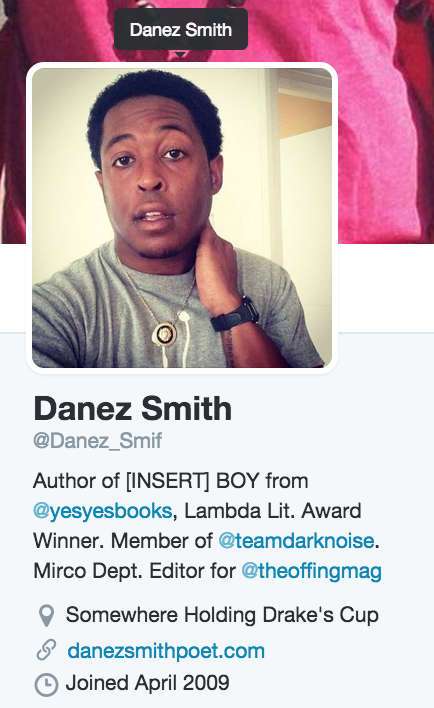Click the location pin icon
This screenshot has height=708, width=434.
pyautogui.click(x=47, y=615)
